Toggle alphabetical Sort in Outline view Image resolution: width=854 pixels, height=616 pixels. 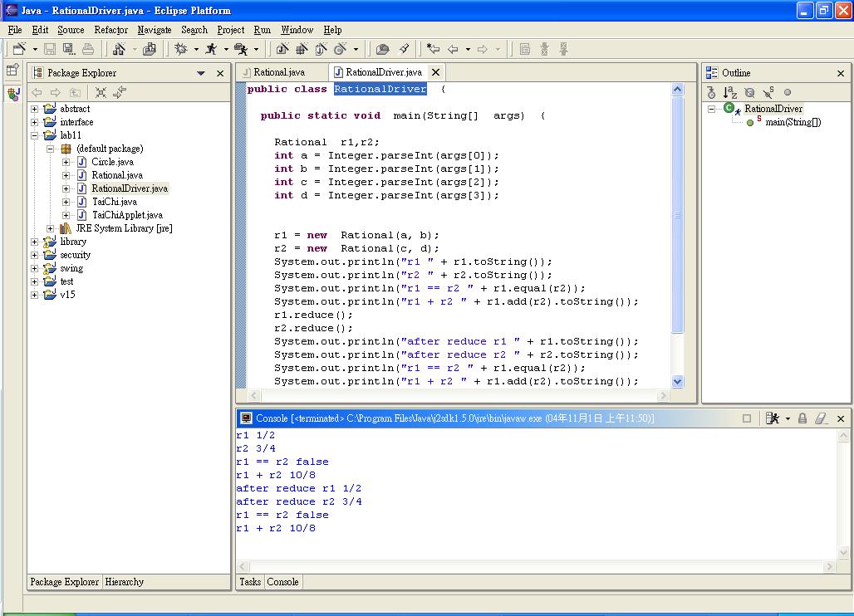click(730, 92)
